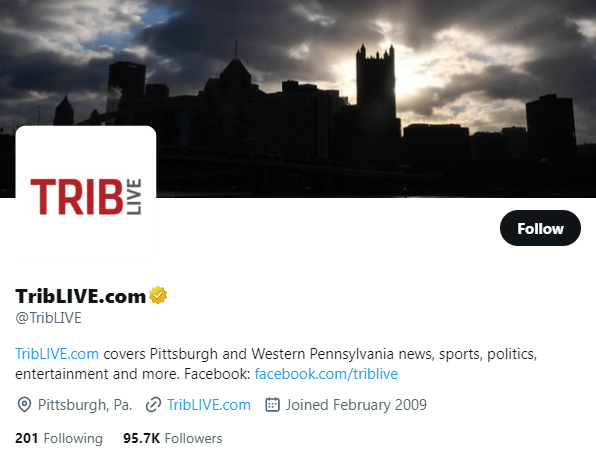
Task: Open the facebook.com/triblive link
Action: tap(326, 374)
